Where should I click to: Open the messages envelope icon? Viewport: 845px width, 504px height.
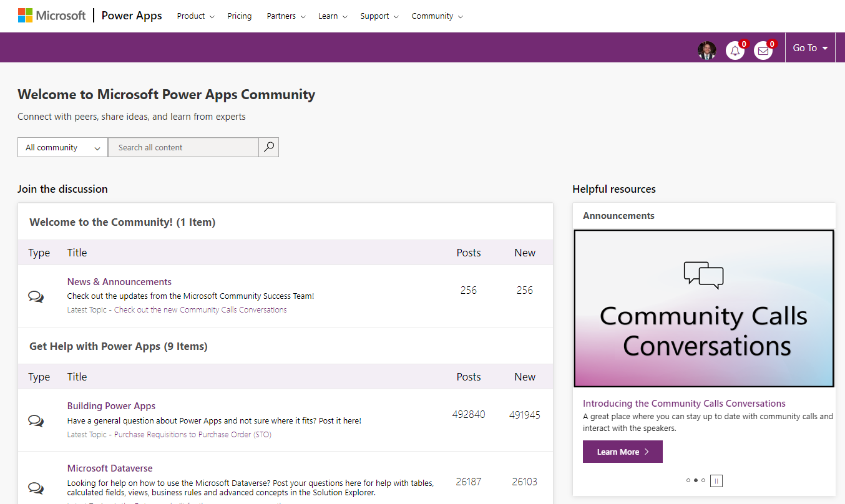pyautogui.click(x=763, y=51)
